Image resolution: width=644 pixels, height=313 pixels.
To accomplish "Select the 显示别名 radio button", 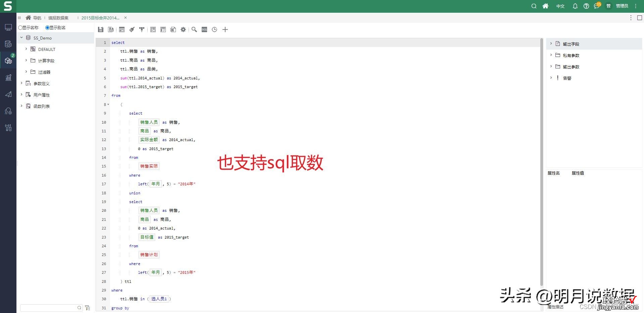I will click(x=47, y=27).
